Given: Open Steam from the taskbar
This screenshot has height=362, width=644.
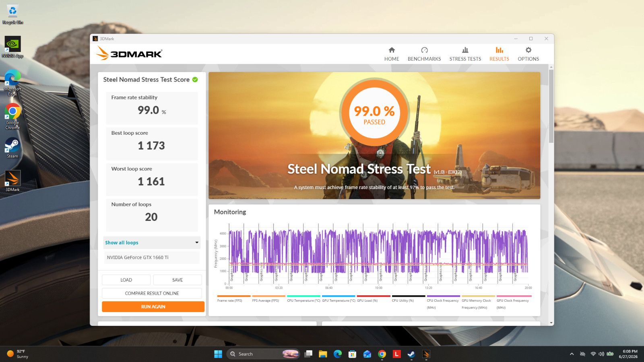Looking at the screenshot, I should (411, 354).
